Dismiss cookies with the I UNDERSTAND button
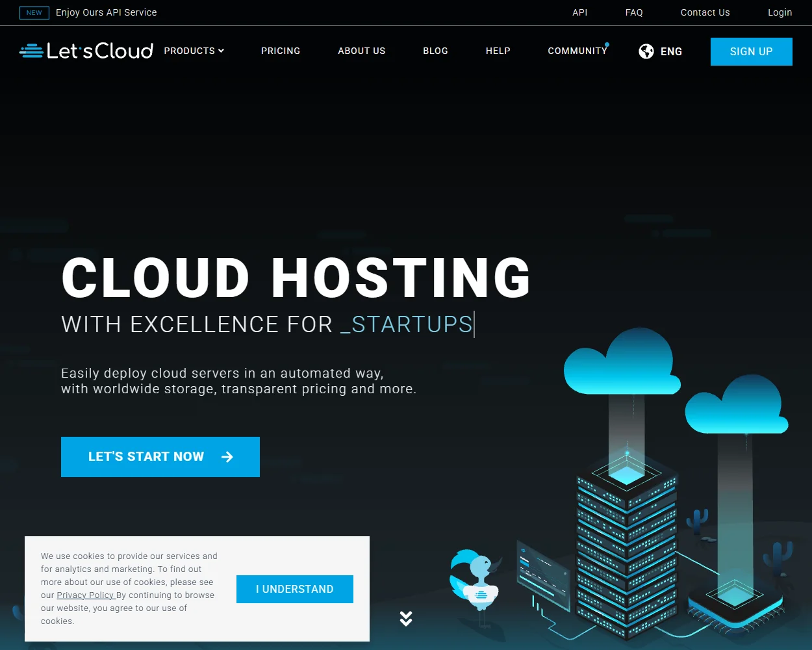The image size is (812, 650). click(x=295, y=589)
